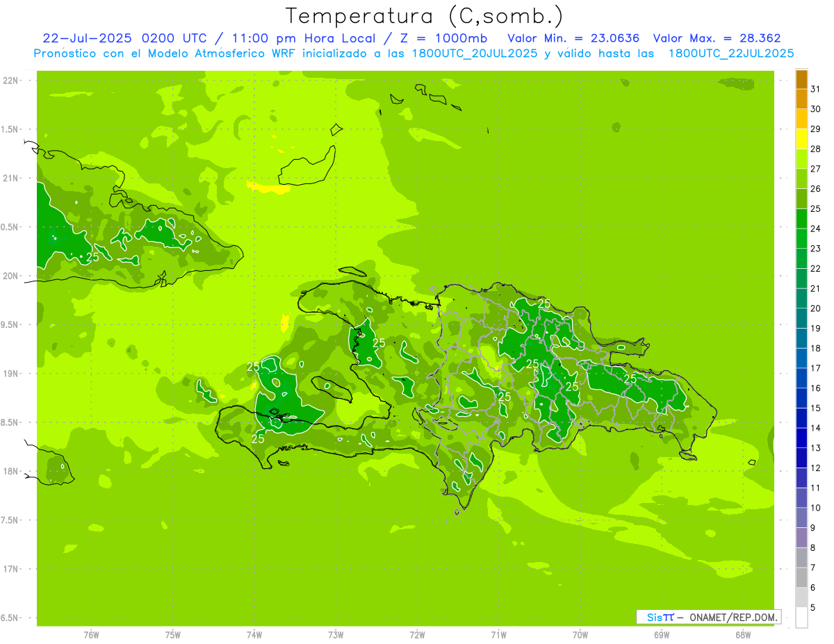
Task: Click the "76W" longitude axis label
Action: click(x=91, y=635)
